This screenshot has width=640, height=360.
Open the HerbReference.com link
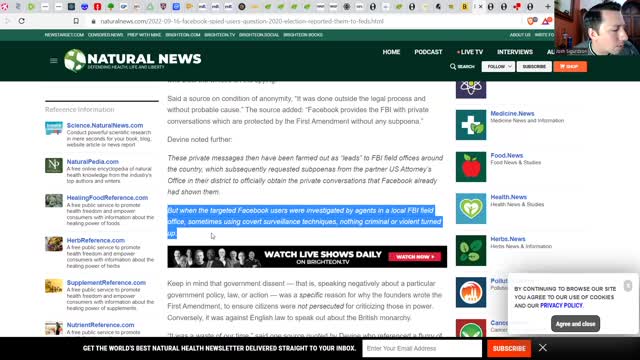click(96, 240)
